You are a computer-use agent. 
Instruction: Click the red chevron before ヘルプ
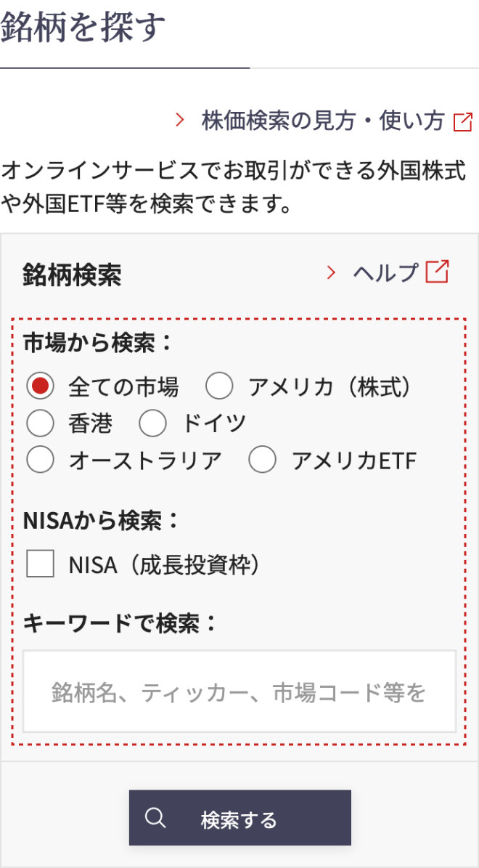[332, 272]
